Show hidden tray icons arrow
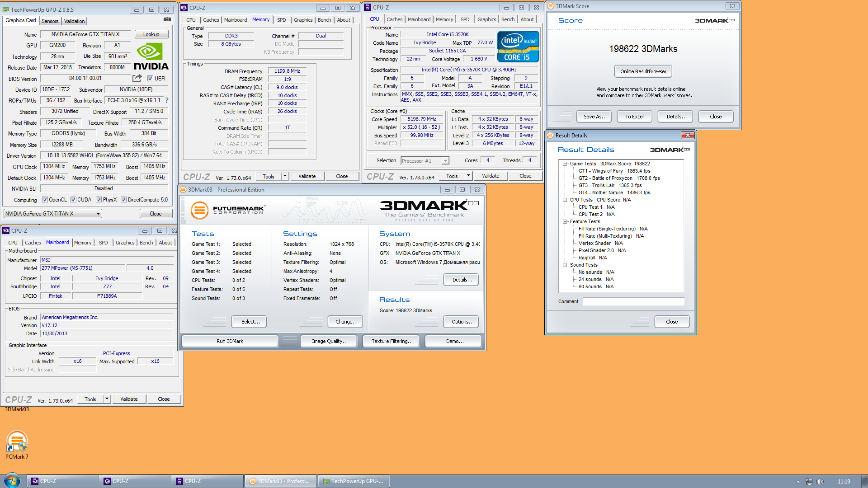 tap(798, 482)
